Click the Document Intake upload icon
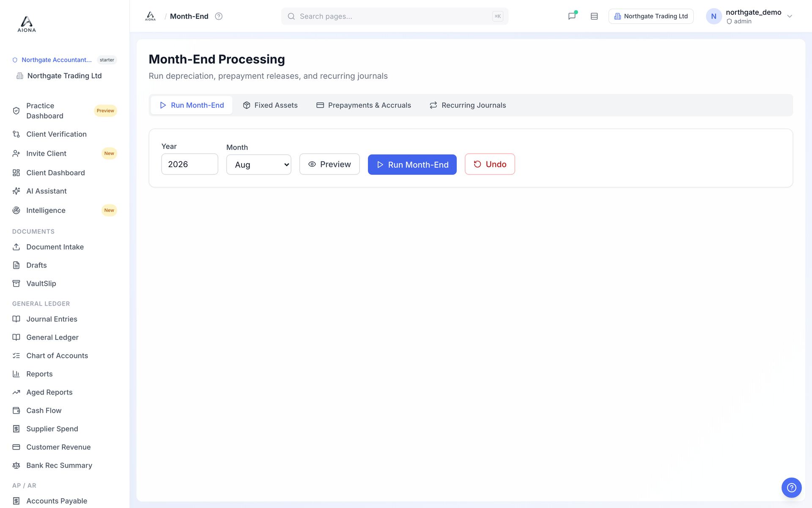812x508 pixels. (16, 247)
